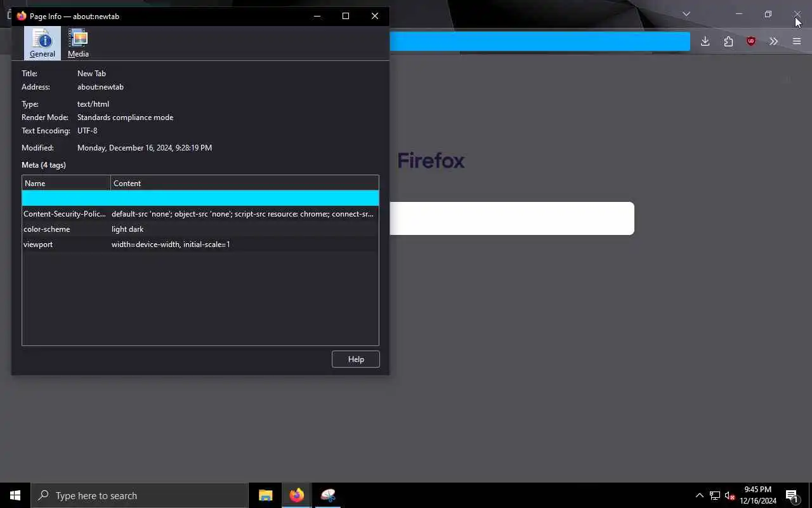Click the about:newtab address value
Viewport: 812px width, 508px height.
tap(100, 87)
